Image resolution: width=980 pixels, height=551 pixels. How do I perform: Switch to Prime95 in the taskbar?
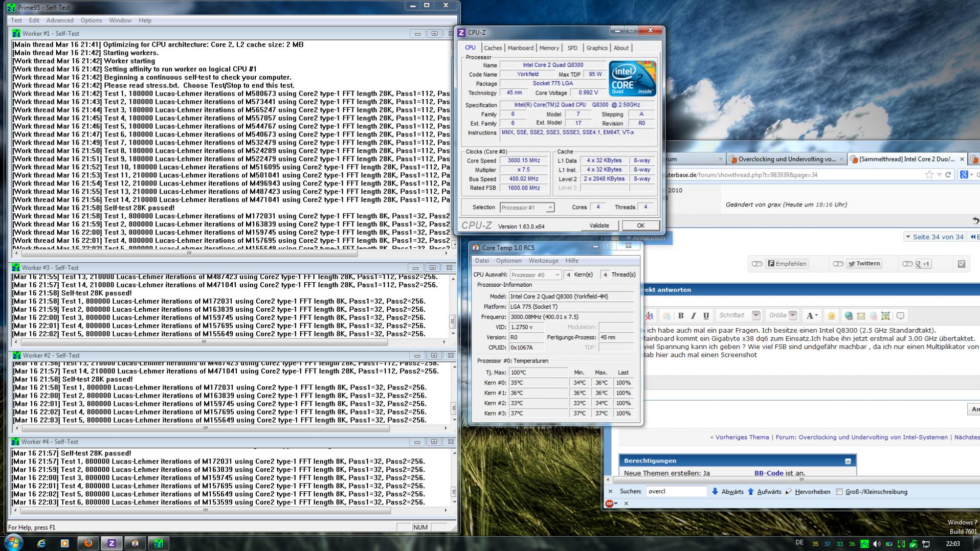click(159, 543)
